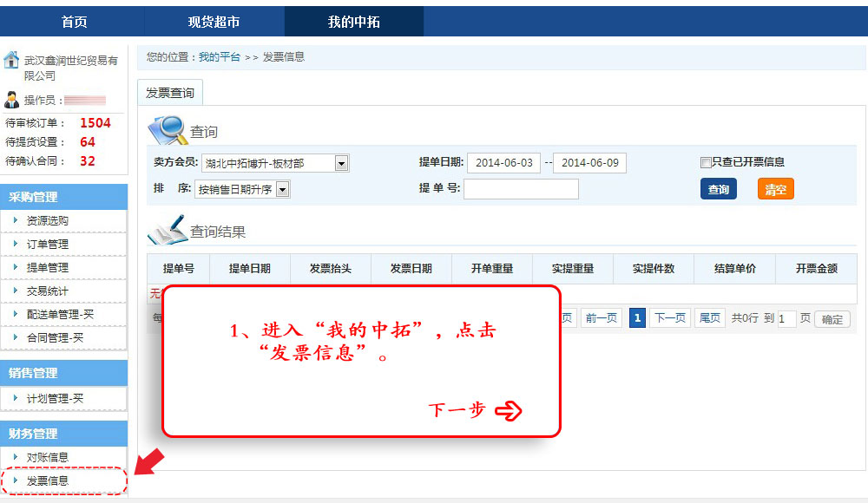The height and width of the screenshot is (503, 868).
Task: Click the query results book icon
Action: click(168, 231)
